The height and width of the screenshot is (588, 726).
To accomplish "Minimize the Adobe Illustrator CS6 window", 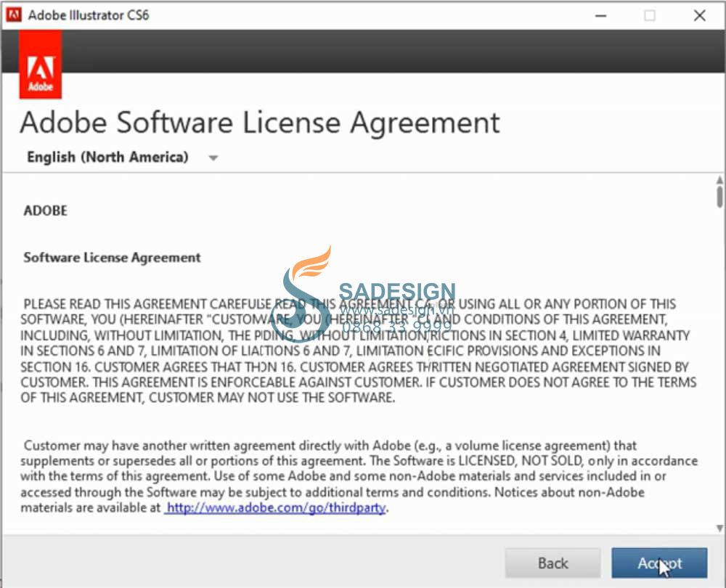I will coord(601,16).
